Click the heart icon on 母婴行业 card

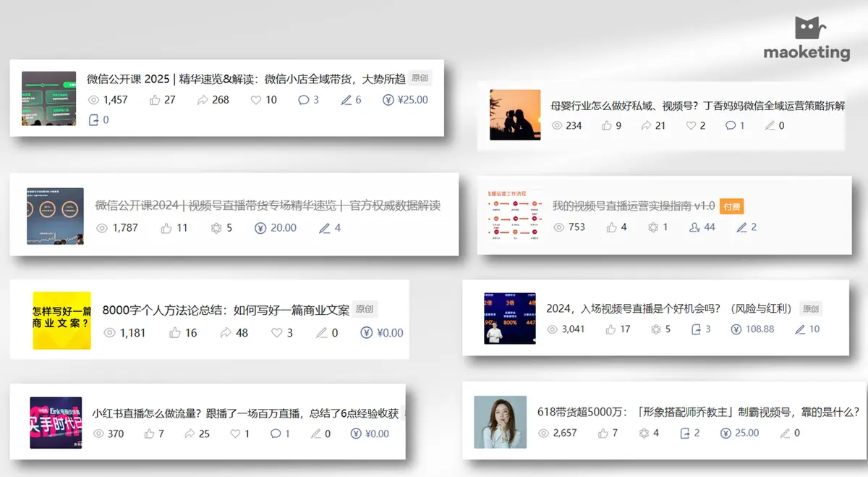(x=692, y=125)
